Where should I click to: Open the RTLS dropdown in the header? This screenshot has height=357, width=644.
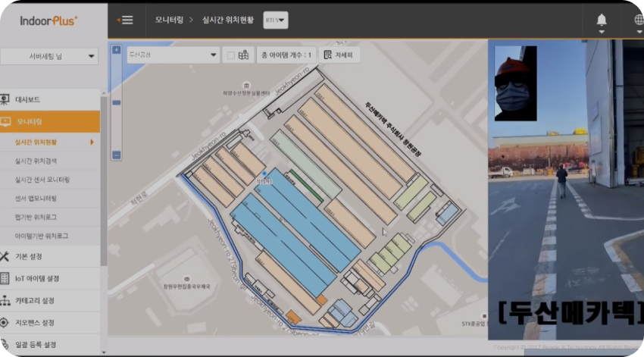click(x=275, y=20)
